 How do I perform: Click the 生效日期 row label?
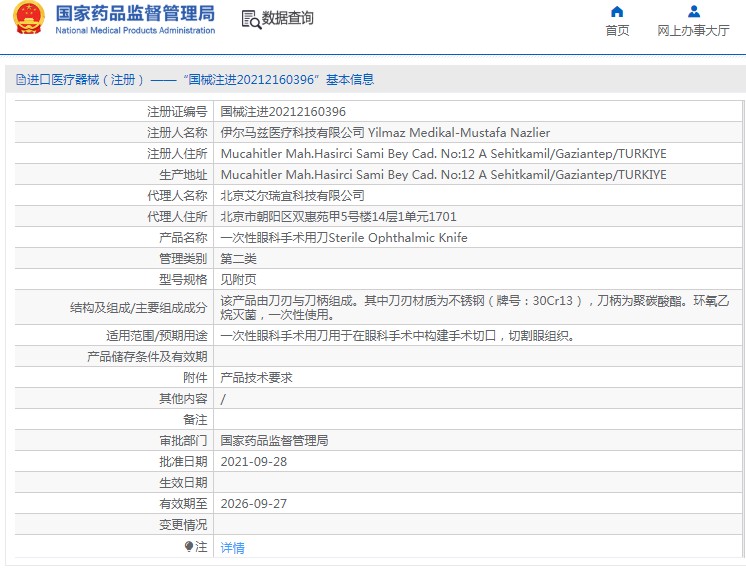183,483
